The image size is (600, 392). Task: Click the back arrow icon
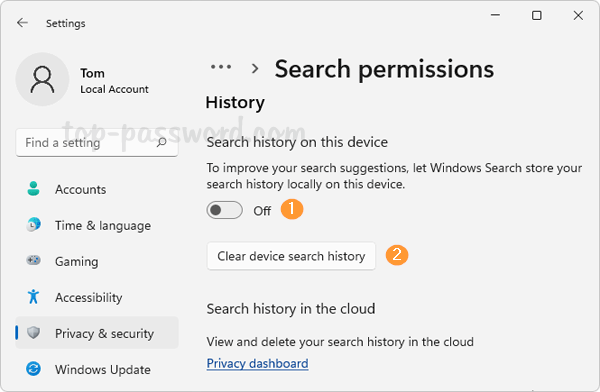(x=22, y=23)
